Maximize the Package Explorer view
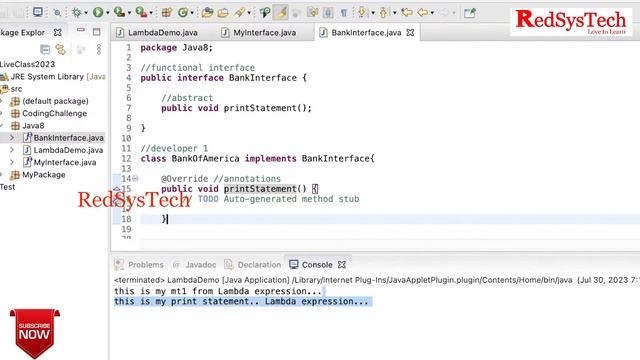The height and width of the screenshot is (360, 640). coord(97,31)
